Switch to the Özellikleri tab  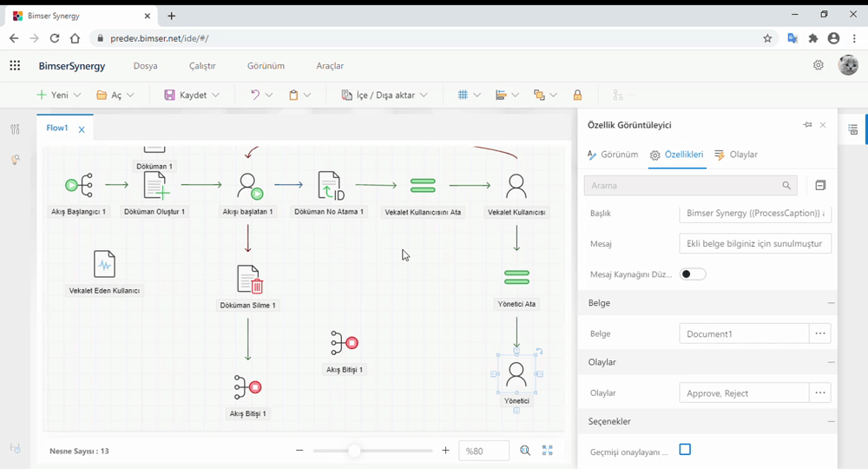coord(676,155)
